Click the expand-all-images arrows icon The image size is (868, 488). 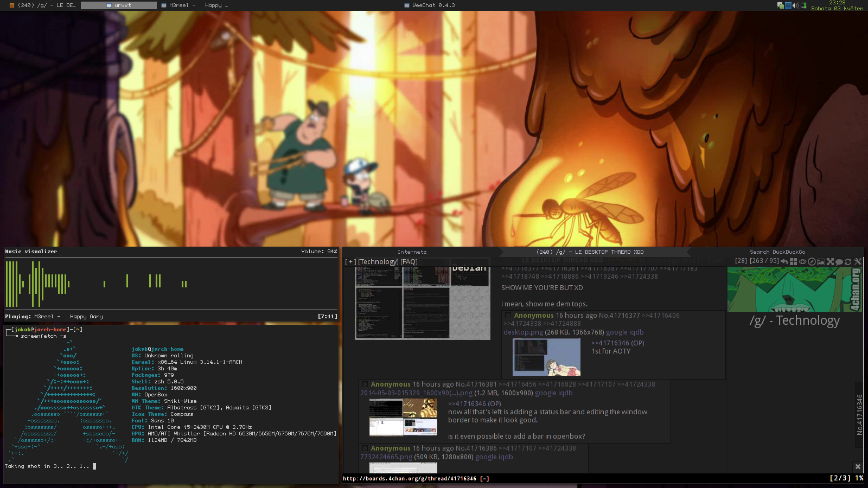click(x=830, y=261)
